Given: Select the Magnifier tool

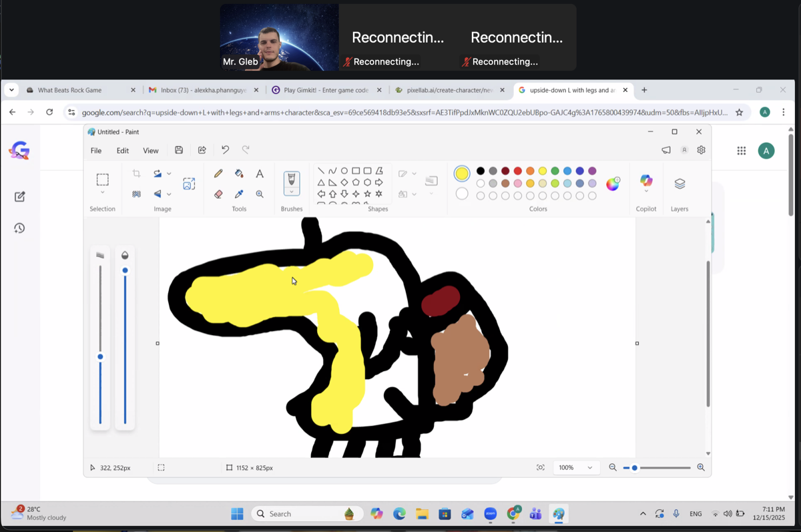Looking at the screenshot, I should coord(260,194).
